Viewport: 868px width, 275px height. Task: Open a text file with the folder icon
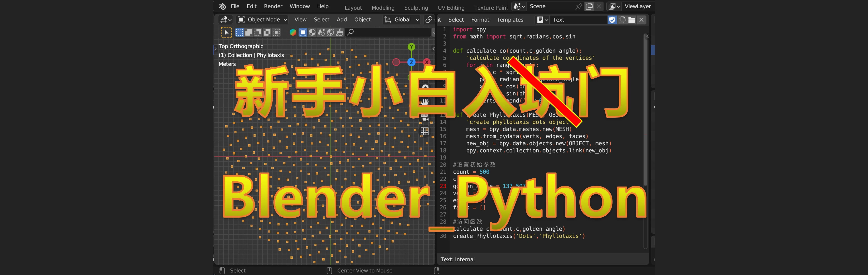(x=632, y=20)
